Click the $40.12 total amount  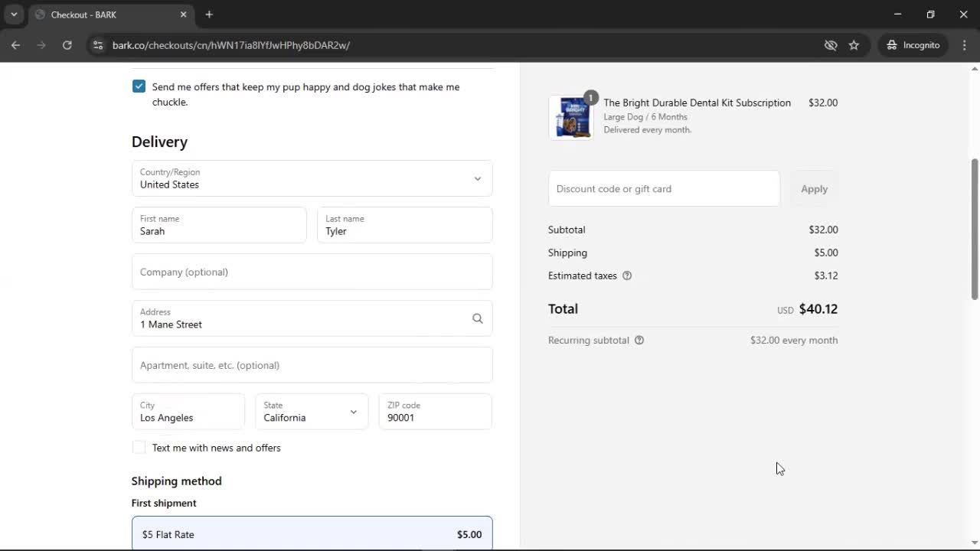pyautogui.click(x=818, y=309)
